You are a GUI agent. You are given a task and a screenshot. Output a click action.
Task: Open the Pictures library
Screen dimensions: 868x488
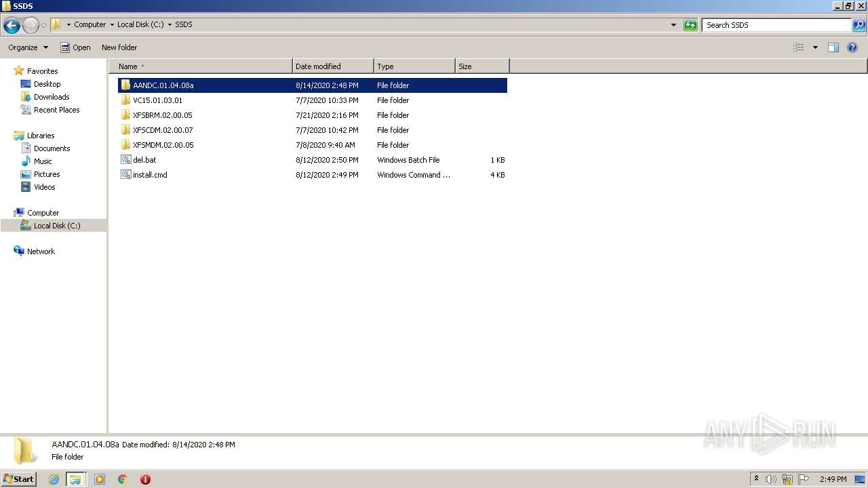47,174
